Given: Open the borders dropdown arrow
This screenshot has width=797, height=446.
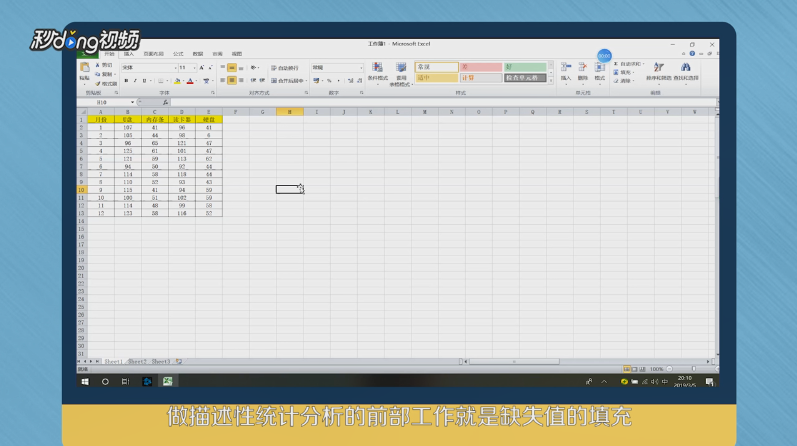Looking at the screenshot, I should coord(167,81).
